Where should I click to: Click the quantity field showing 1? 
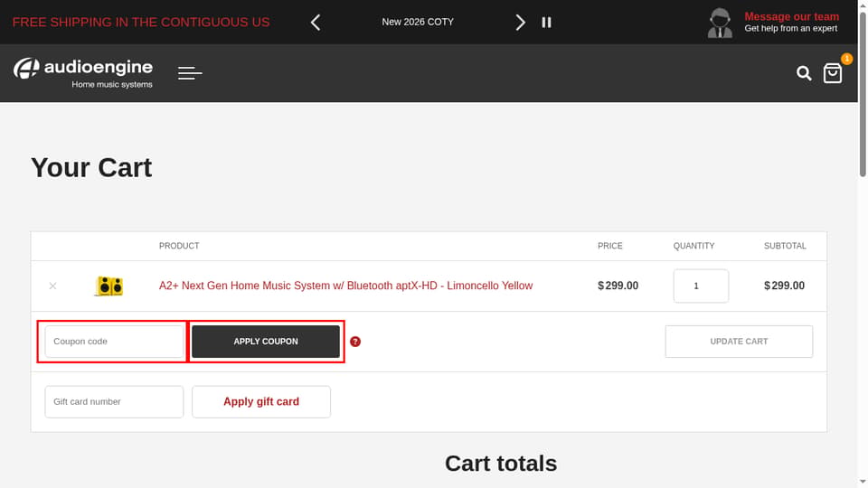click(701, 286)
